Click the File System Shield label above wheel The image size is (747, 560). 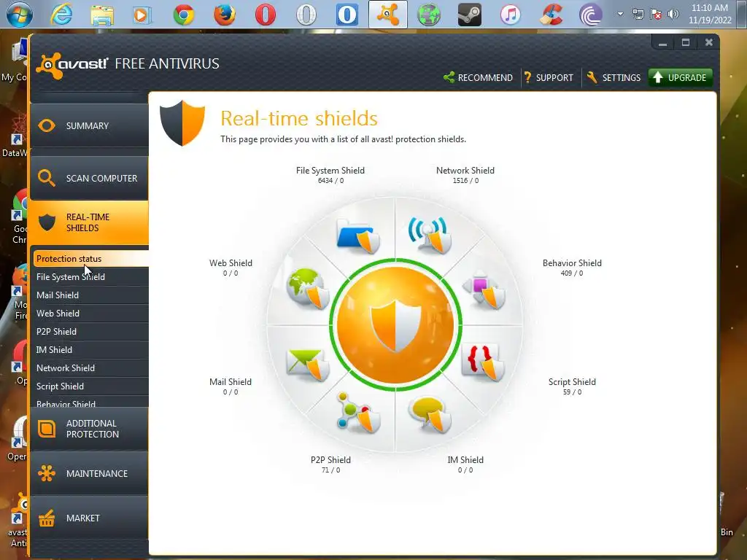click(330, 171)
